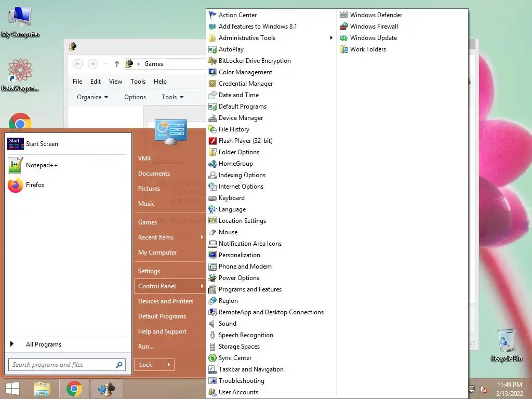Click the Color Management icon
Screen dimensions: 532x399
click(212, 72)
